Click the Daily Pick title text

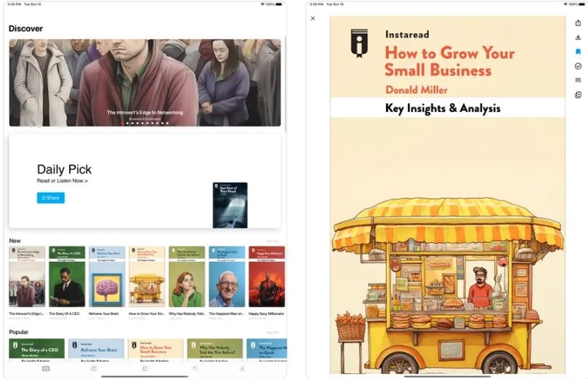(64, 169)
